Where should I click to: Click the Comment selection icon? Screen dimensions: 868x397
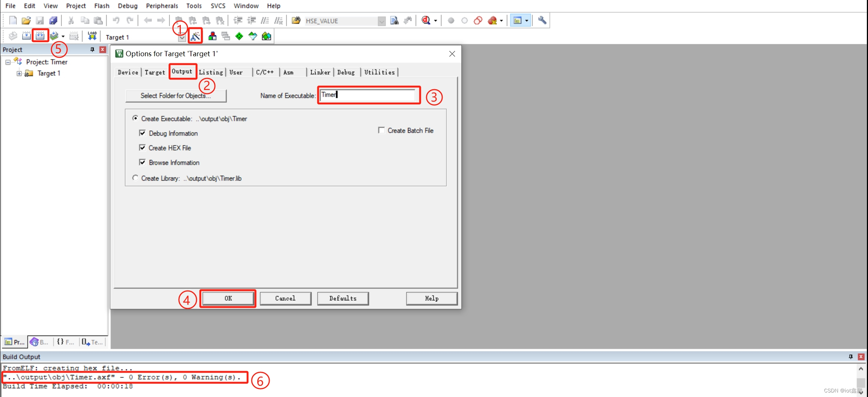pos(265,21)
